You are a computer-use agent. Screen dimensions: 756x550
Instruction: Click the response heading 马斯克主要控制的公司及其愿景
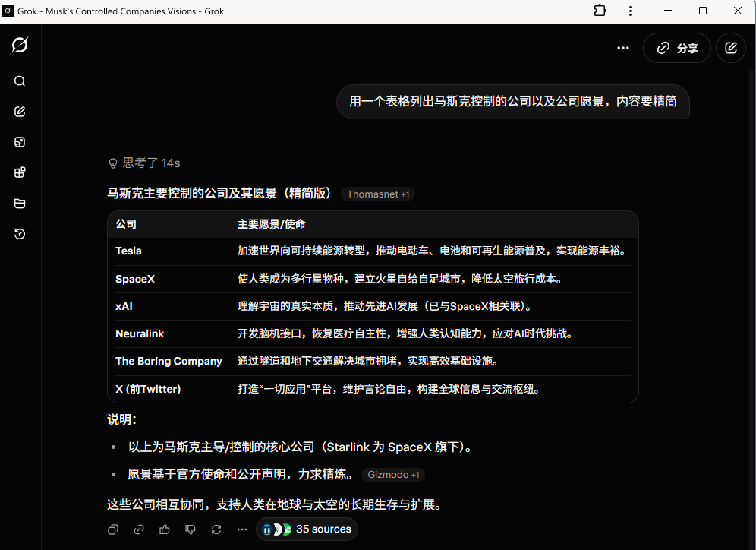coord(220,194)
